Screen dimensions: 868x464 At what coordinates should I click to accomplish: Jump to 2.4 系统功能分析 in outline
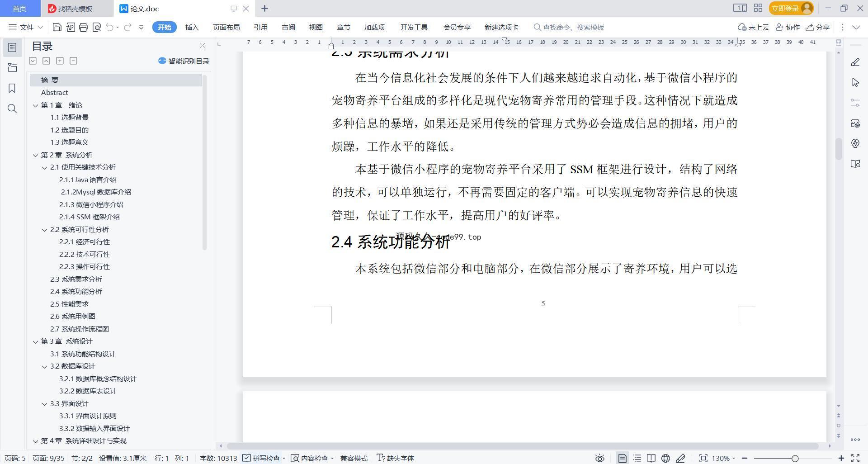tap(76, 292)
